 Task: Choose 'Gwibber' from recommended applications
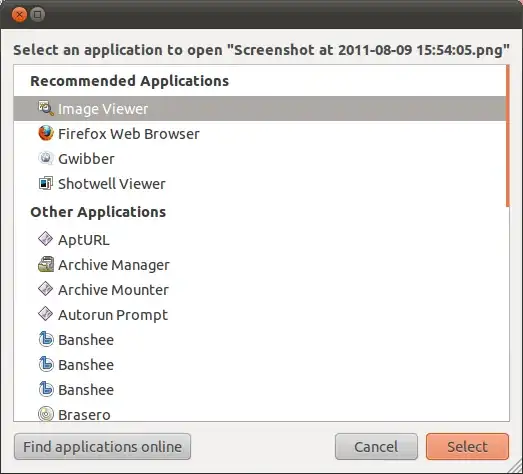click(x=260, y=159)
